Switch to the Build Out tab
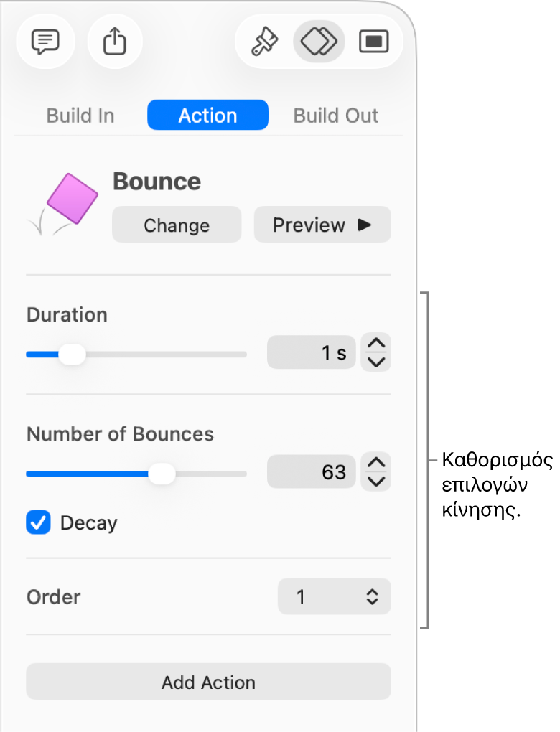The height and width of the screenshot is (732, 560). pyautogui.click(x=336, y=116)
